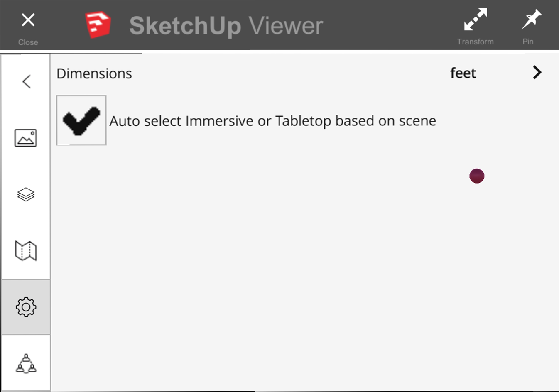Viewport: 559px width, 392px height.
Task: Click the red SketchUp logo
Action: pyautogui.click(x=98, y=25)
